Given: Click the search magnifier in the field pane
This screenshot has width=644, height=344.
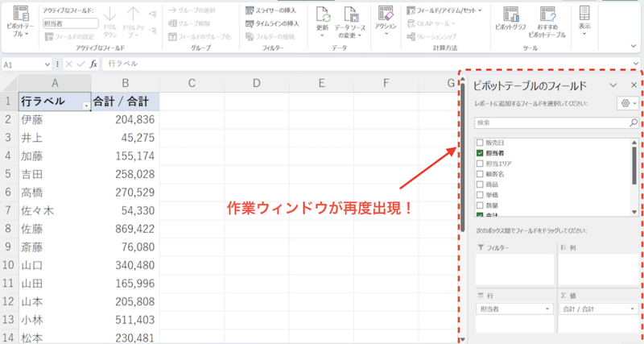Looking at the screenshot, I should point(634,122).
